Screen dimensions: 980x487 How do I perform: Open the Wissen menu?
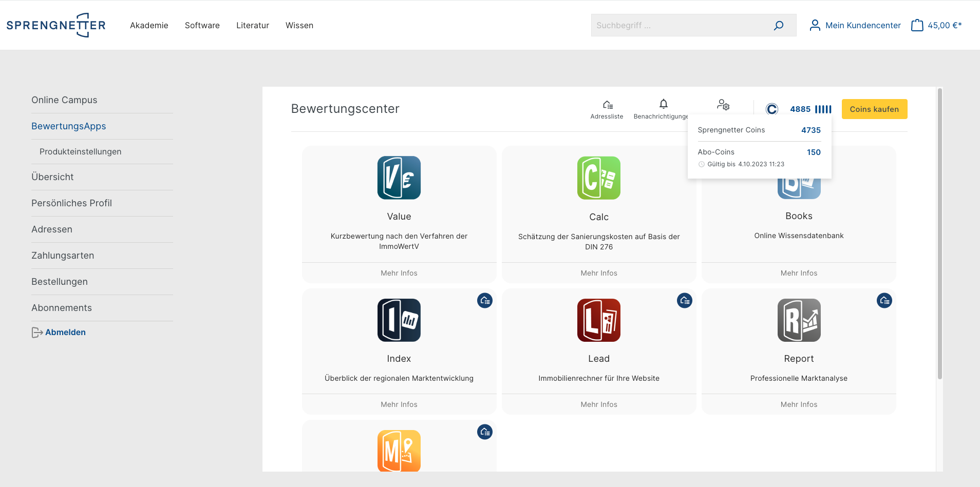click(299, 25)
